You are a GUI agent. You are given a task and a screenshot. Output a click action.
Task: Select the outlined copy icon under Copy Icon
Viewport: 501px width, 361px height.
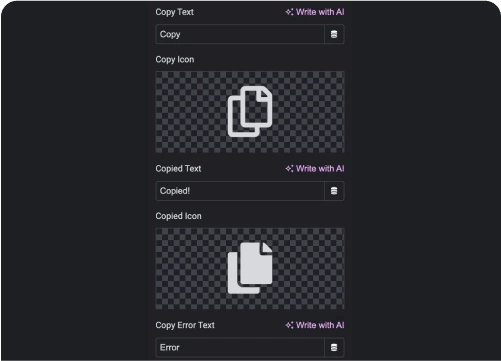(x=250, y=111)
